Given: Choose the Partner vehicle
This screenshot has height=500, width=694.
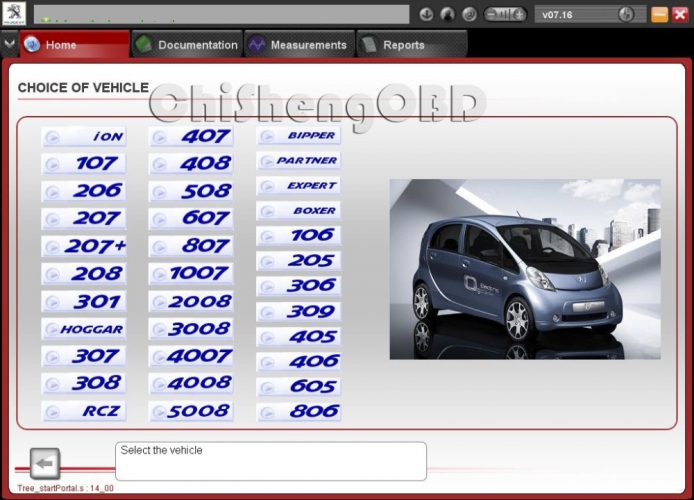Looking at the screenshot, I should pyautogui.click(x=298, y=160).
